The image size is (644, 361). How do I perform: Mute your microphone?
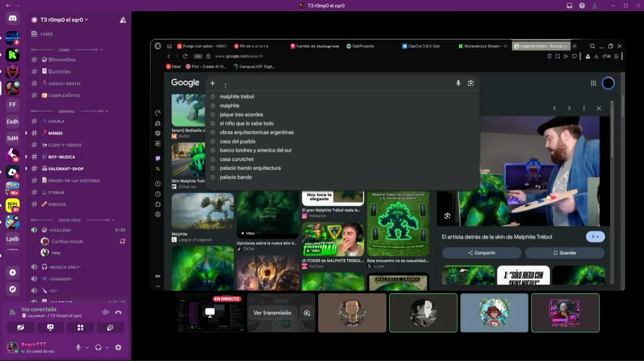click(x=78, y=347)
